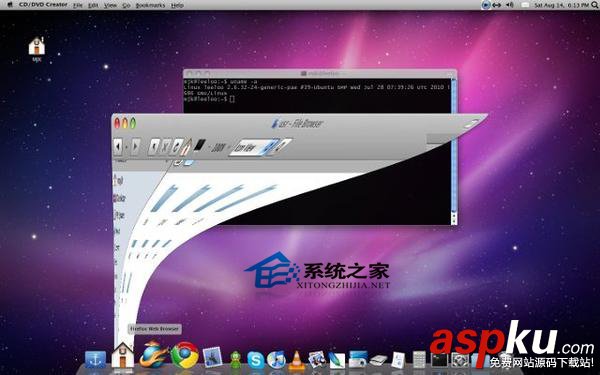Click the date and time clock

[561, 5]
